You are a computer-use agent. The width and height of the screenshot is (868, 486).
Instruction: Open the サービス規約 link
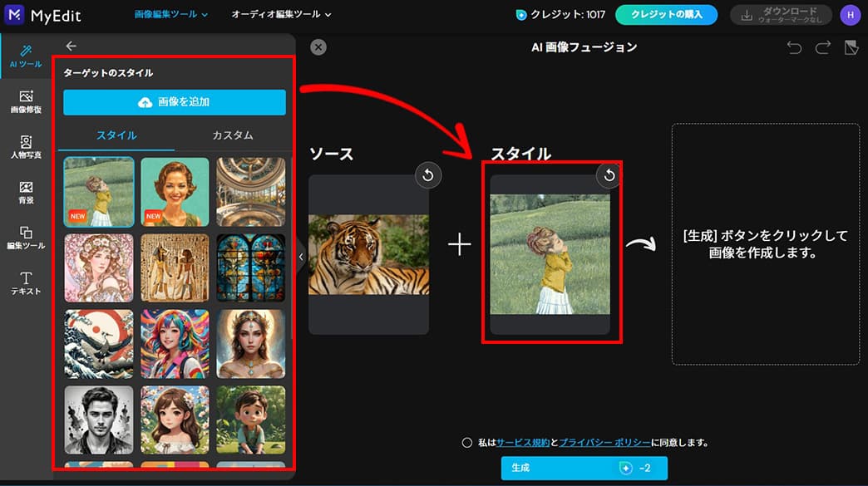(x=523, y=442)
